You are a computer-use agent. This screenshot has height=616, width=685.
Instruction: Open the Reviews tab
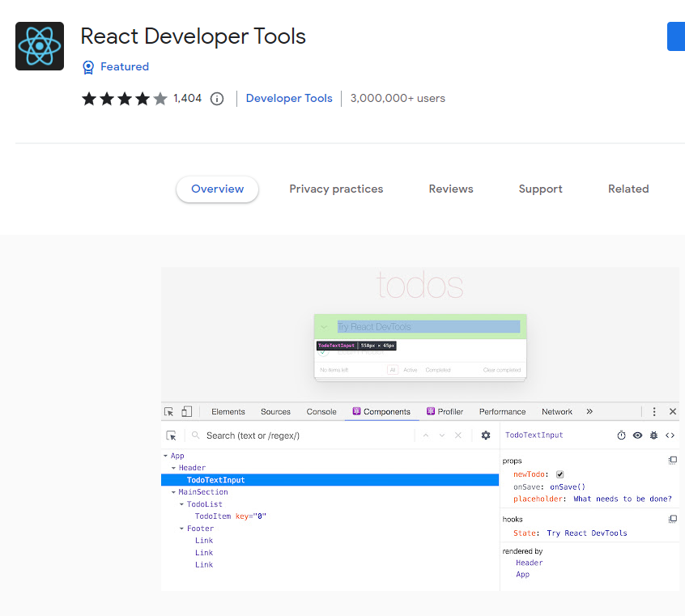pyautogui.click(x=451, y=189)
